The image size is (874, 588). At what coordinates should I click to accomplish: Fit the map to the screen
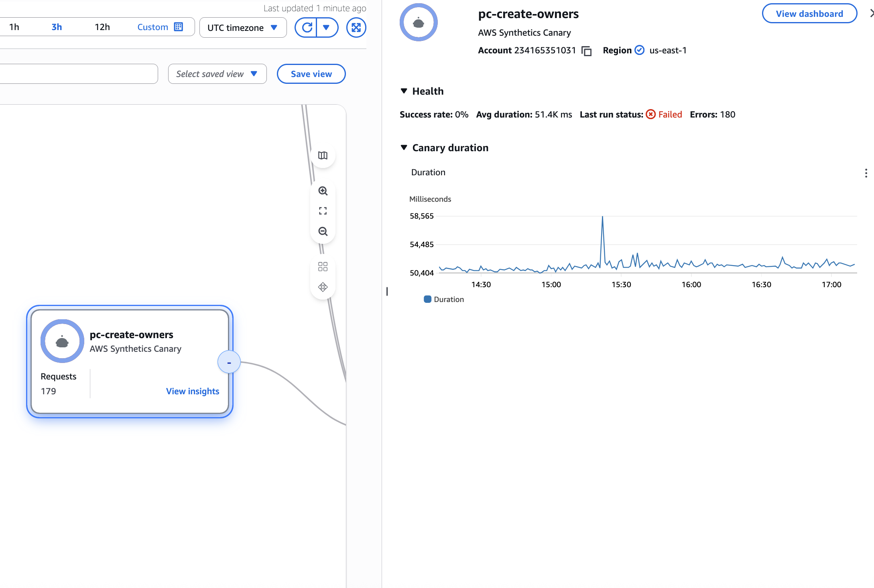[323, 211]
